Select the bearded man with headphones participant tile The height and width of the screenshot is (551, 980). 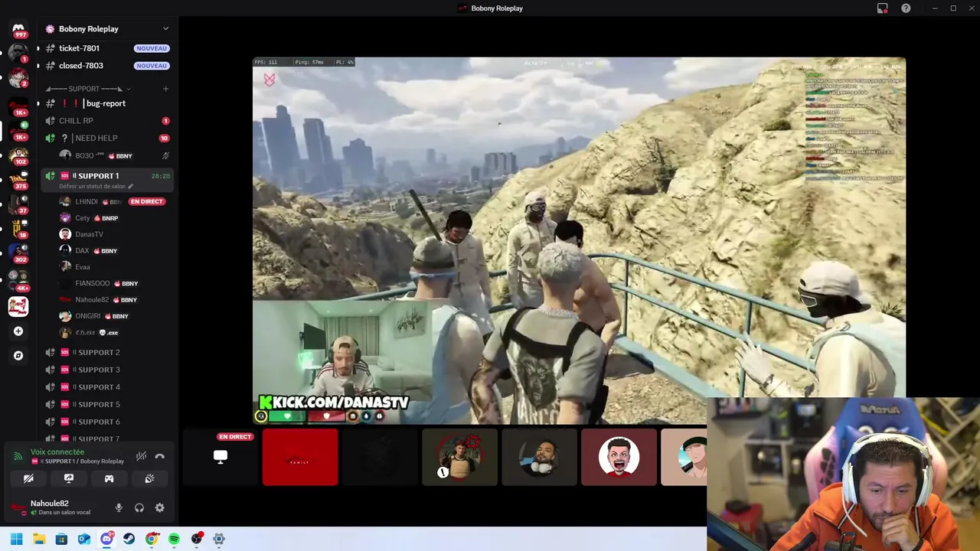click(539, 457)
